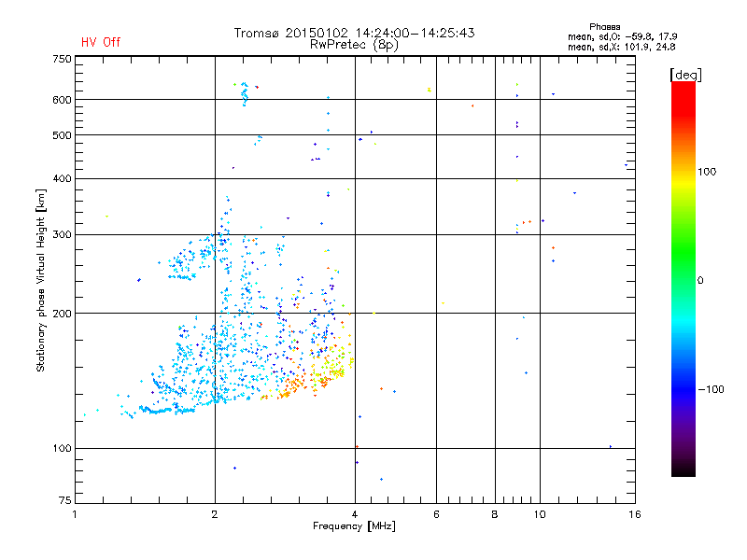Click the '100' label on the colorbar

point(707,172)
